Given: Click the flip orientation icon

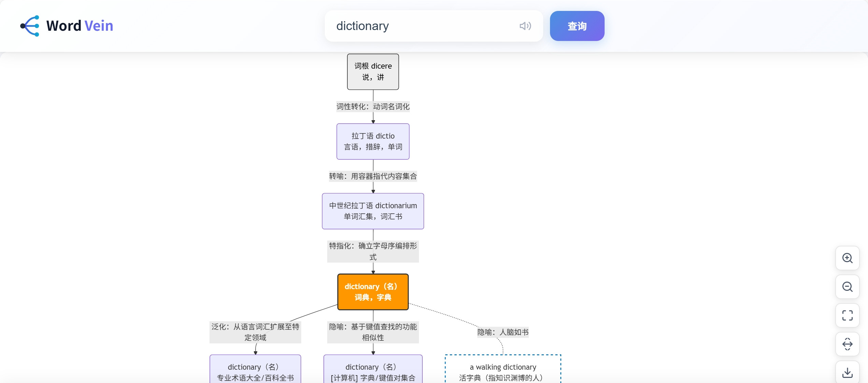Looking at the screenshot, I should pos(847,344).
